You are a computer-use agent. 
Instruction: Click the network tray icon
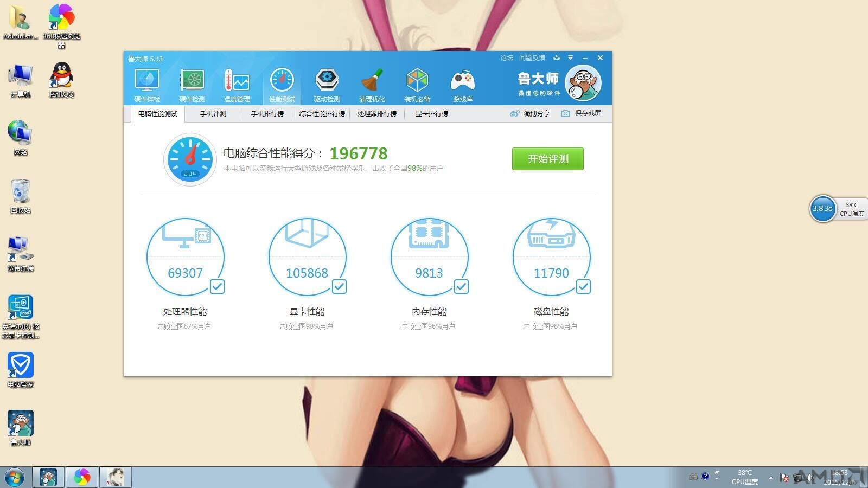click(797, 478)
